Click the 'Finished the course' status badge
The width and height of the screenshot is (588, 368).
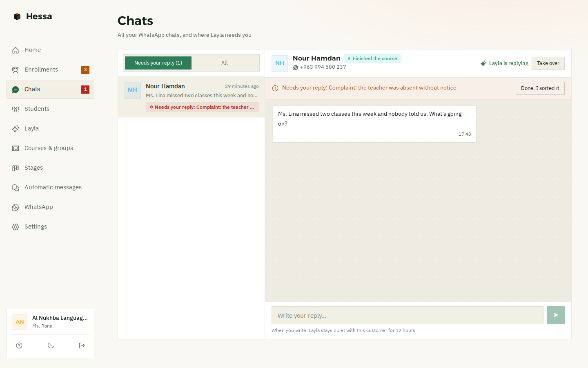pos(372,58)
